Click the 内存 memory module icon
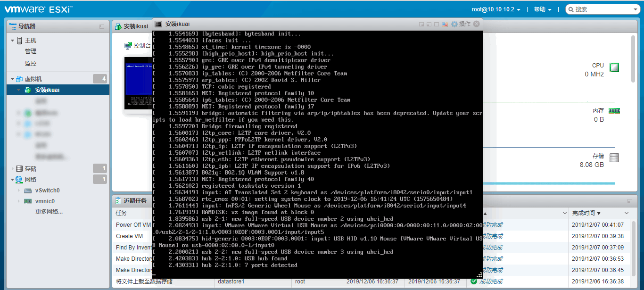644x290 pixels. pyautogui.click(x=614, y=111)
